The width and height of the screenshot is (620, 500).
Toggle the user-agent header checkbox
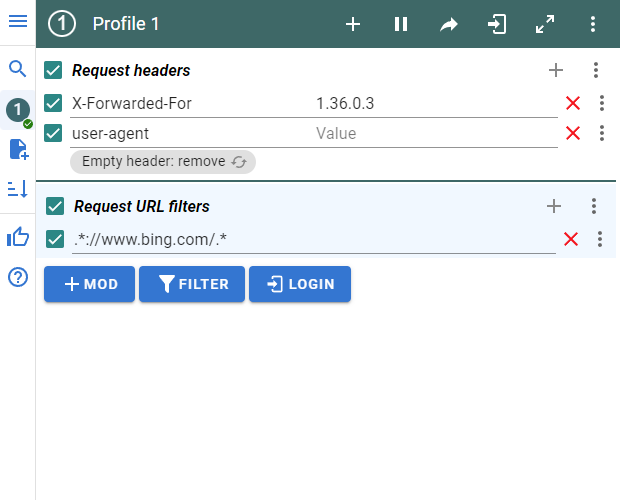(54, 133)
